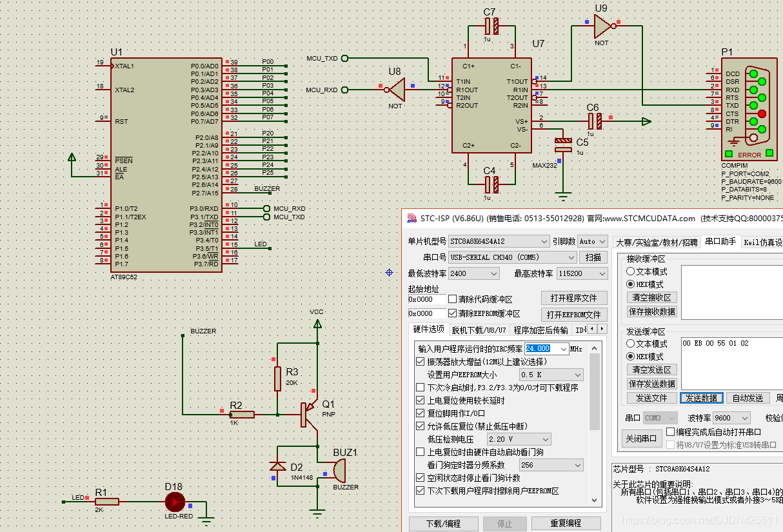783x532 pixels.
Task: Toggle 复位脚用作I/O口 checkbox
Action: (x=421, y=413)
